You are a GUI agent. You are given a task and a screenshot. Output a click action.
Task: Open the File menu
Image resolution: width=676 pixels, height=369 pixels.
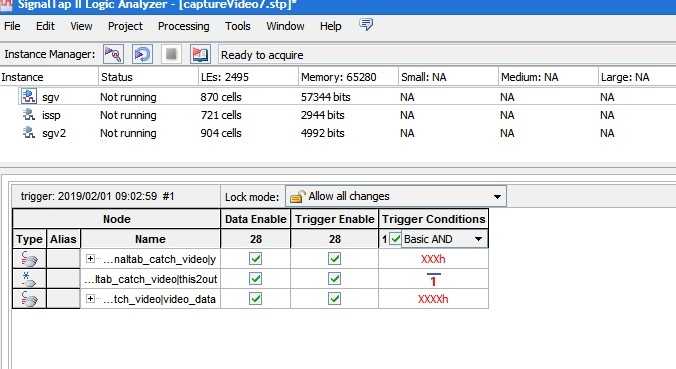(12, 26)
